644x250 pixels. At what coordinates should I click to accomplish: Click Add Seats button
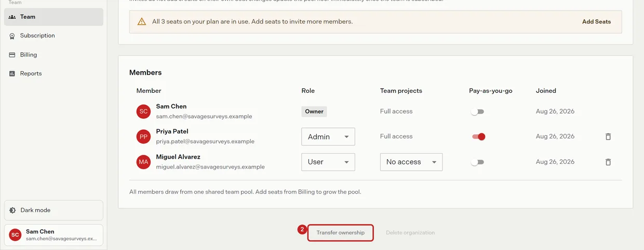[596, 22]
